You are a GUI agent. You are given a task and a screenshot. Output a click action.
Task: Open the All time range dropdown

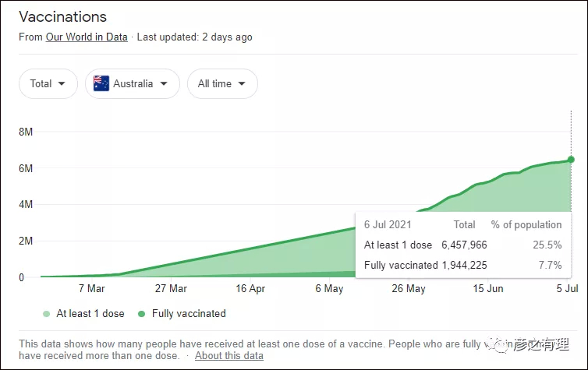pos(222,83)
